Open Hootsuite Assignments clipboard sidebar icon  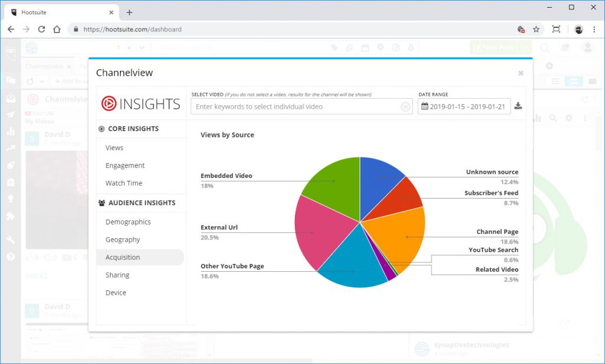click(11, 182)
